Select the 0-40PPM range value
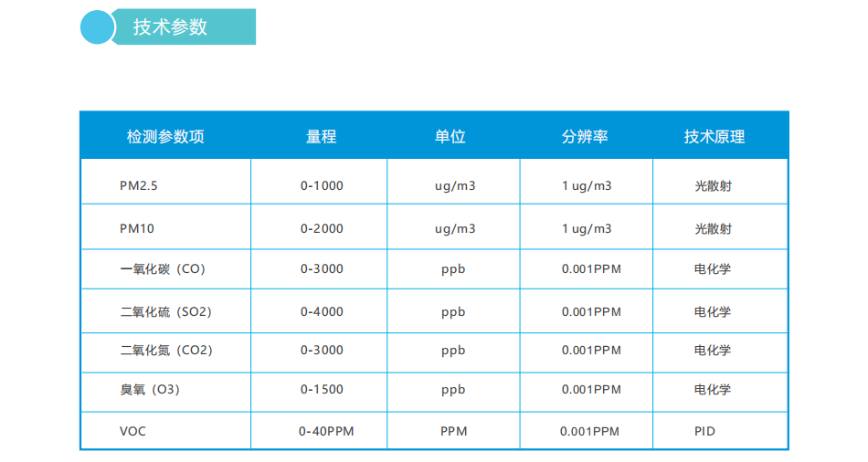Screen dimensions: 868x462 (x=326, y=431)
